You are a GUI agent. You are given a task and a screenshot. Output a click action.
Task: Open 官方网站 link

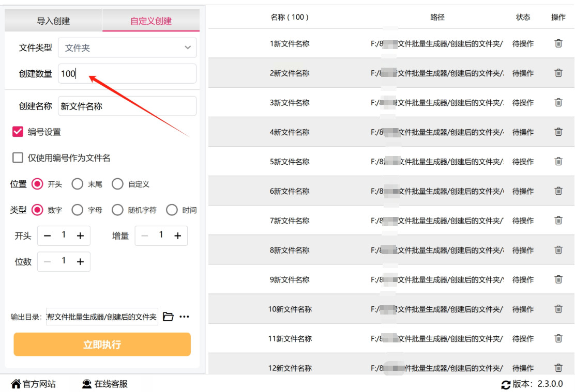(39, 384)
